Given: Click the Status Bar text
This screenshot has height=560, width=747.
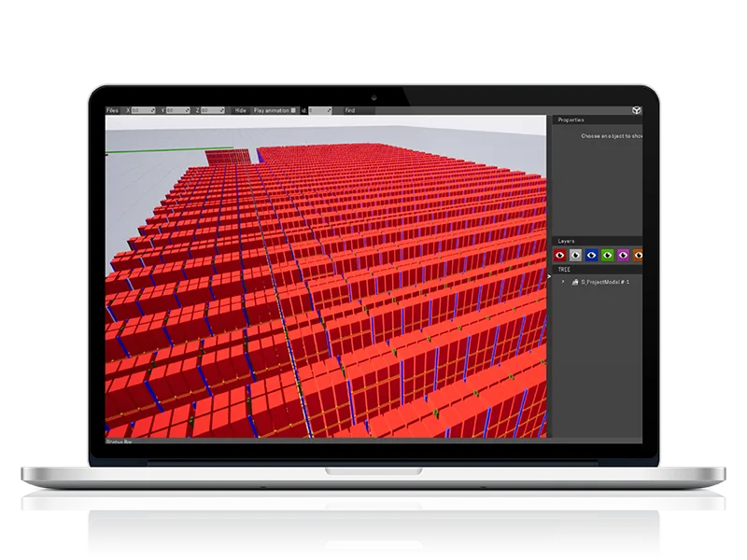Looking at the screenshot, I should pyautogui.click(x=120, y=441).
